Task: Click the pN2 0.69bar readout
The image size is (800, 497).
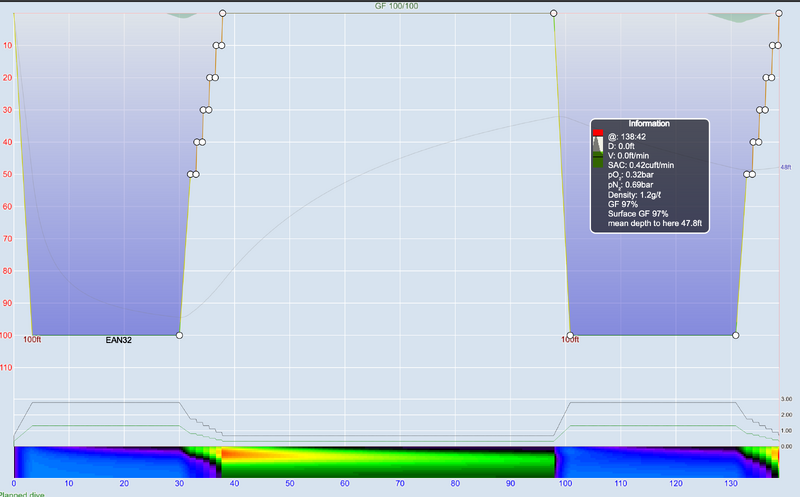Action: [631, 185]
